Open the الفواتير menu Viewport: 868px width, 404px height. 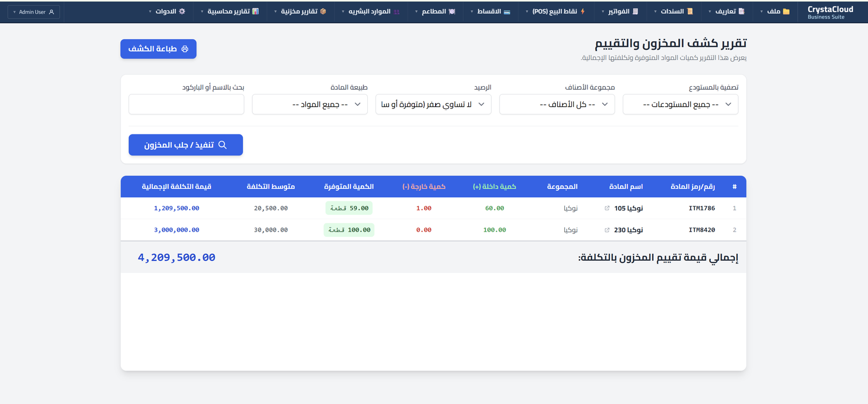[x=620, y=11]
